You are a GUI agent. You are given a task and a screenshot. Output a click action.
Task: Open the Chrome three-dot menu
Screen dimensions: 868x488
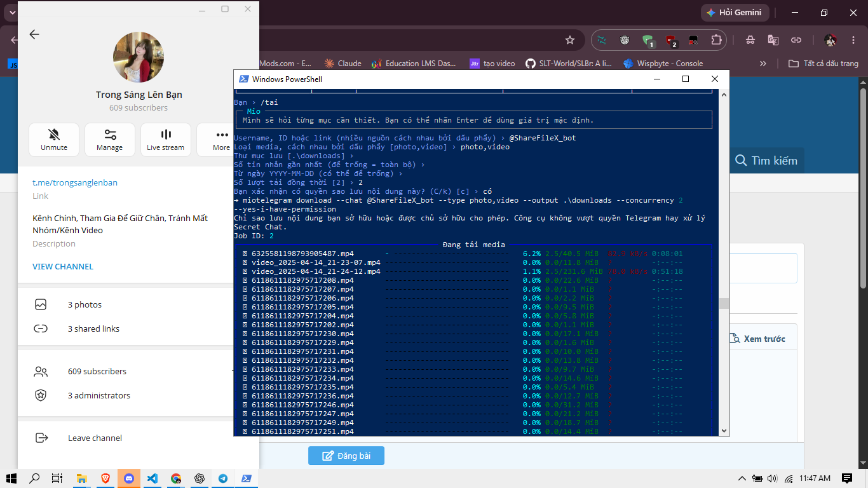tap(853, 40)
